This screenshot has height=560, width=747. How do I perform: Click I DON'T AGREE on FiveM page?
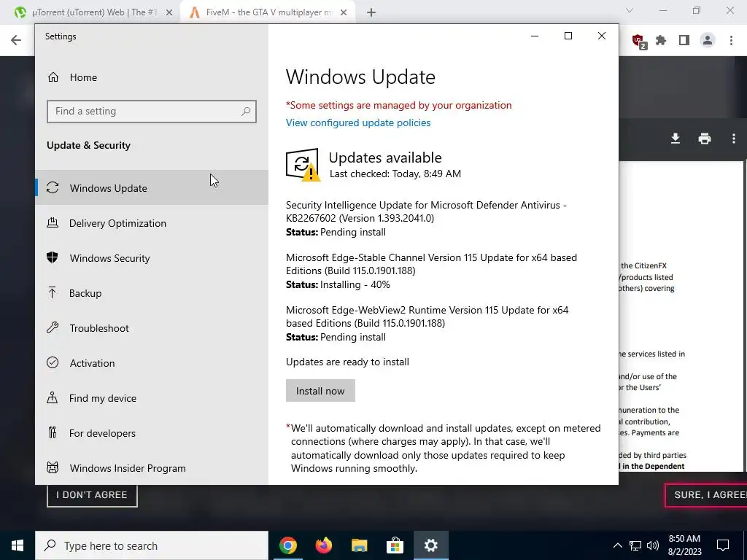[x=92, y=495]
